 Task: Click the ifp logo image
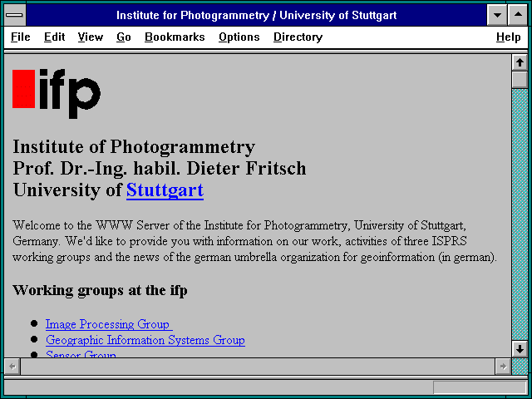click(x=57, y=94)
